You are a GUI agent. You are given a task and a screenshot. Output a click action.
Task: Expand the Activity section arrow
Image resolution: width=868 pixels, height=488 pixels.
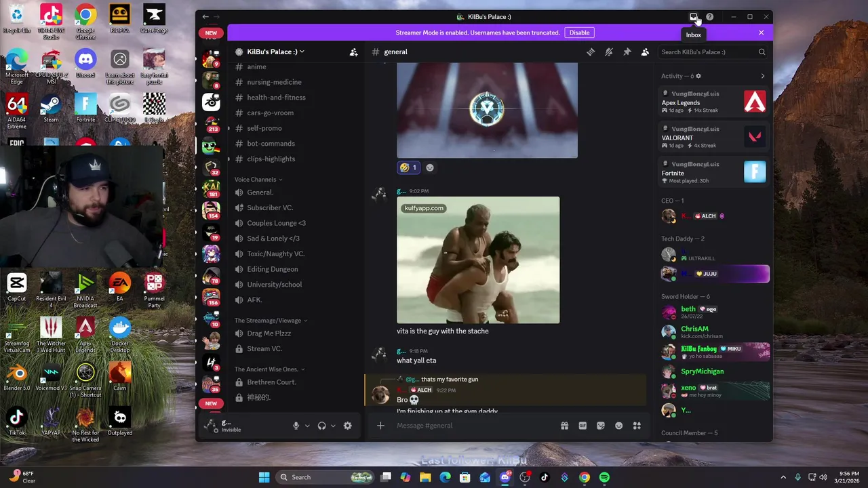(x=762, y=76)
